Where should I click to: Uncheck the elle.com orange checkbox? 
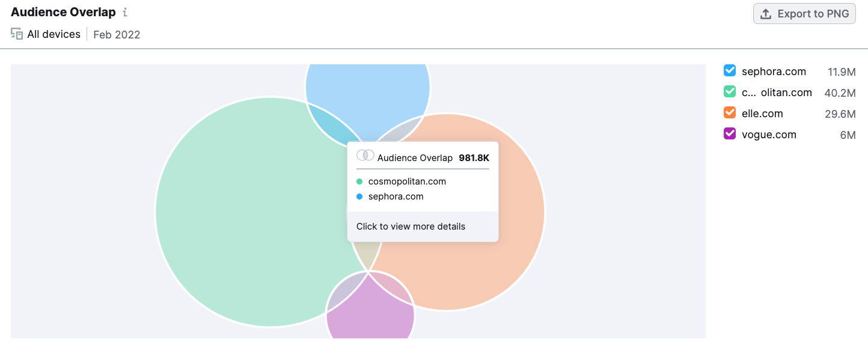point(730,113)
